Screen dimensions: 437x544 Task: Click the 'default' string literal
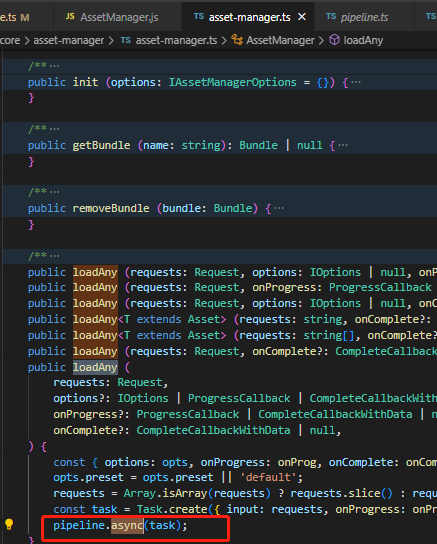(268, 477)
